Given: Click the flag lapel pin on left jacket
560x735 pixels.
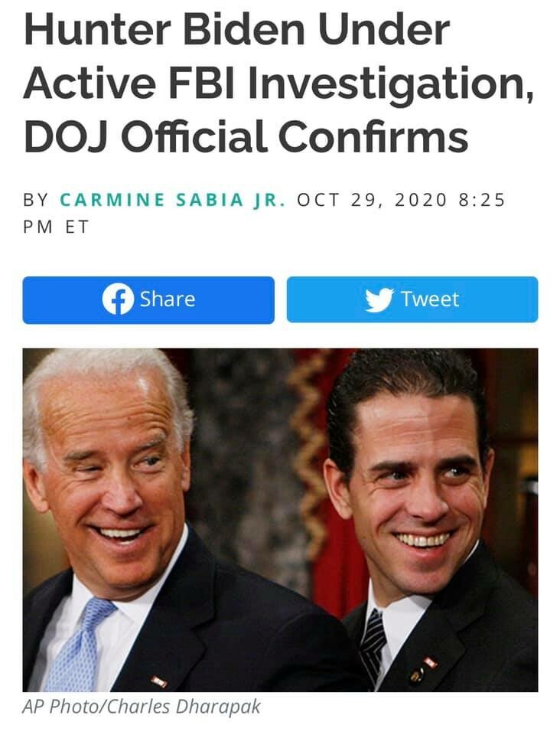Looking at the screenshot, I should [x=158, y=681].
